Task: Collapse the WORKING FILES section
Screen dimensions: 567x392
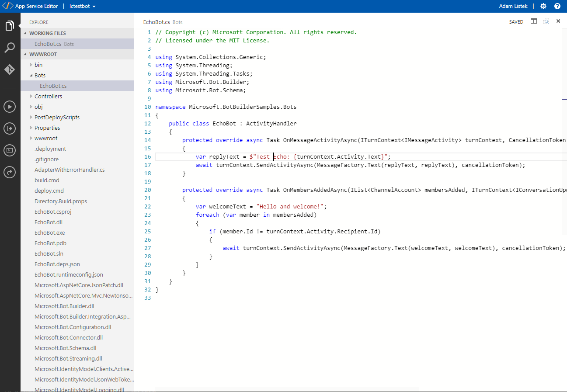Action: pos(47,33)
